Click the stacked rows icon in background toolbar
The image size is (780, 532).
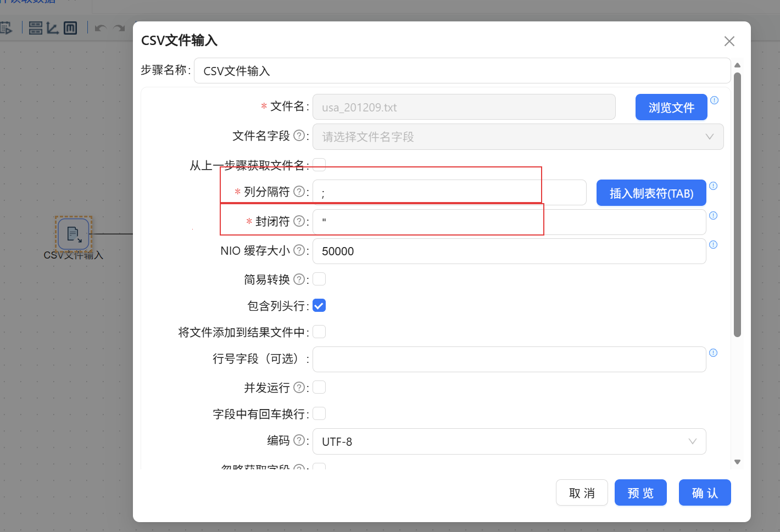36,28
